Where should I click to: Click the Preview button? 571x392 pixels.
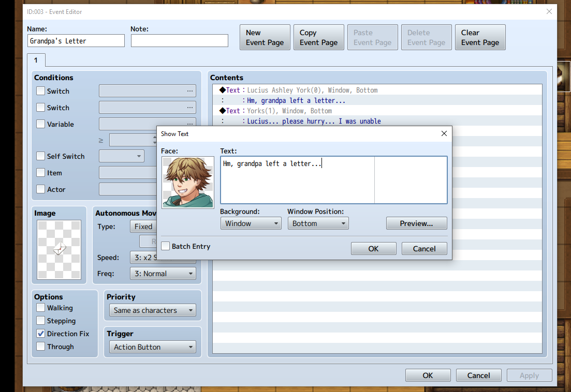coord(416,223)
